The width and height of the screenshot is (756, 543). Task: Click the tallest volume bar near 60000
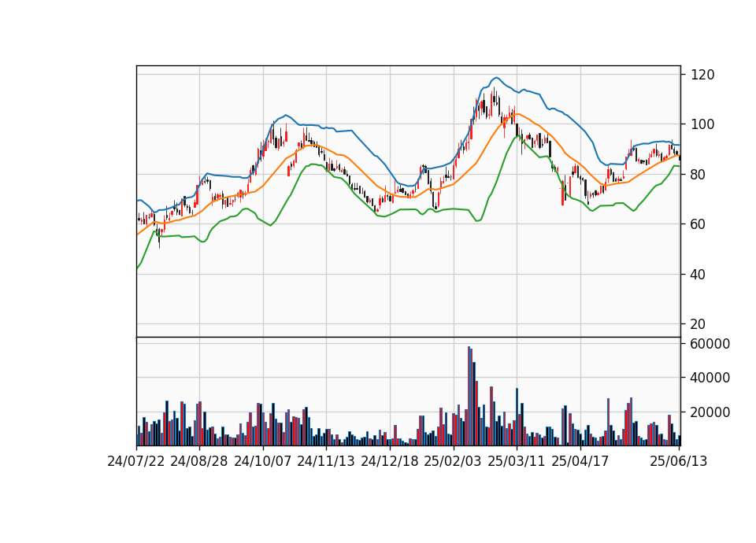[469, 396]
